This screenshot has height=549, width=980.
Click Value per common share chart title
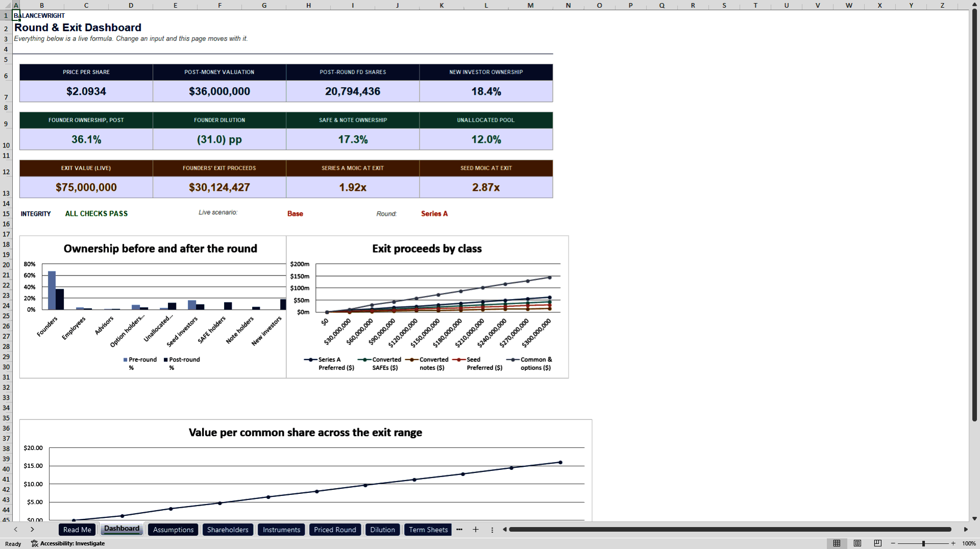coord(305,432)
